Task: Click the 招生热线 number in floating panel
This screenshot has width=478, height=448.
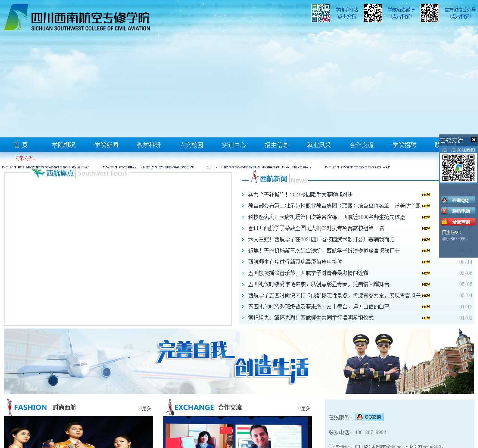Action: click(455, 239)
